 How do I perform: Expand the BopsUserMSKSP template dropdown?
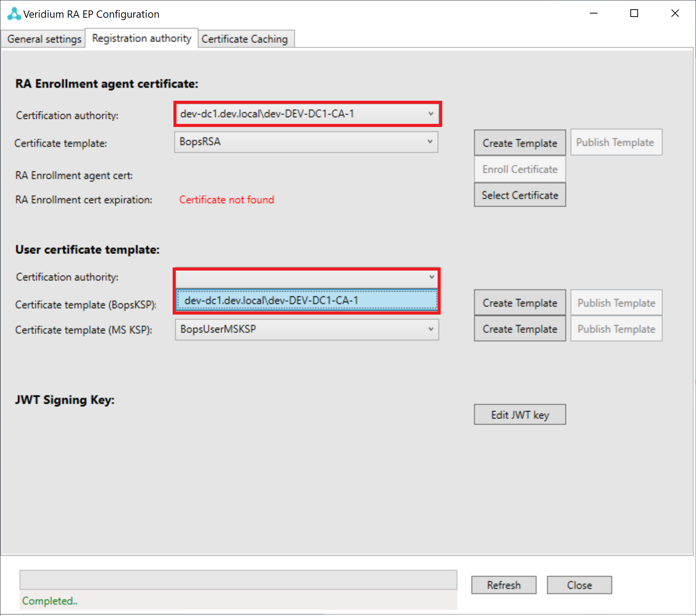431,329
